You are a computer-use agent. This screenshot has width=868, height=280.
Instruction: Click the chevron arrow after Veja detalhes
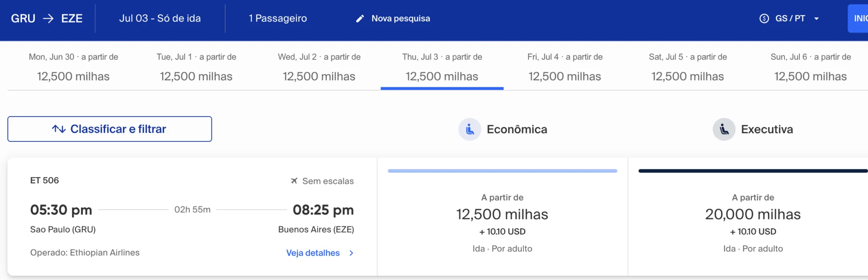[x=351, y=253]
